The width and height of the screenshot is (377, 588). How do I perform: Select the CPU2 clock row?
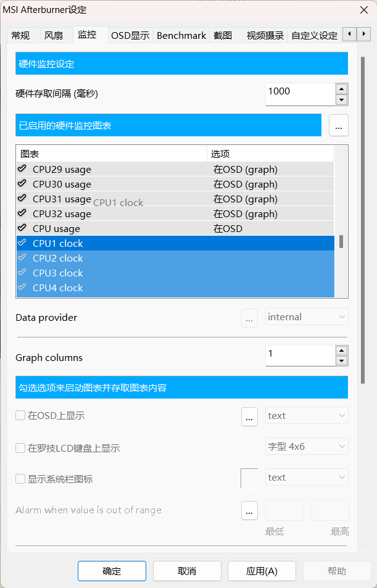click(x=175, y=258)
